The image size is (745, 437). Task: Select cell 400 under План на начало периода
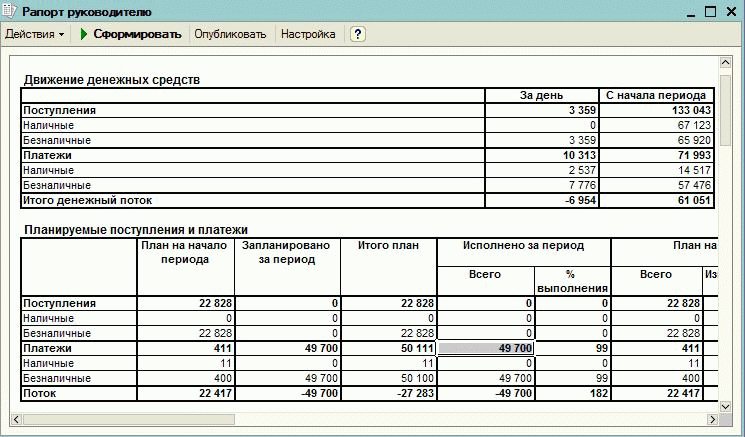tap(186, 379)
